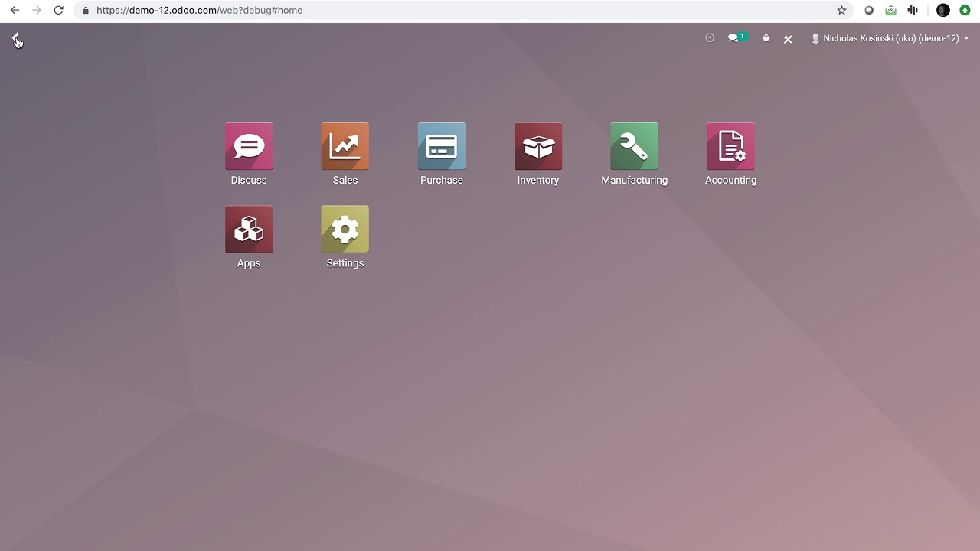The image size is (980, 551).
Task: Go back in browser history
Action: (x=15, y=11)
